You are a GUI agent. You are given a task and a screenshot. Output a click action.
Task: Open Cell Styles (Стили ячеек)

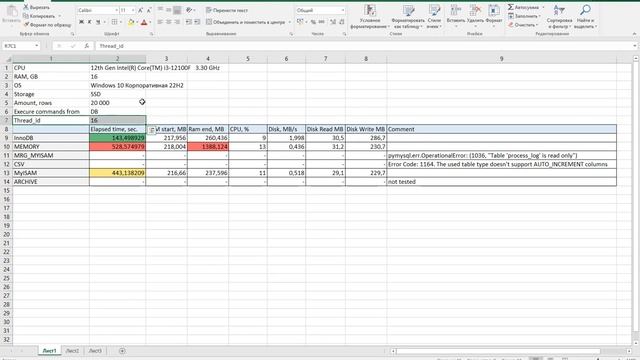click(x=434, y=17)
